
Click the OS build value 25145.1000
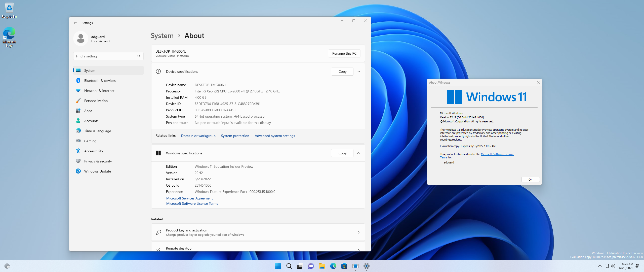click(x=203, y=185)
